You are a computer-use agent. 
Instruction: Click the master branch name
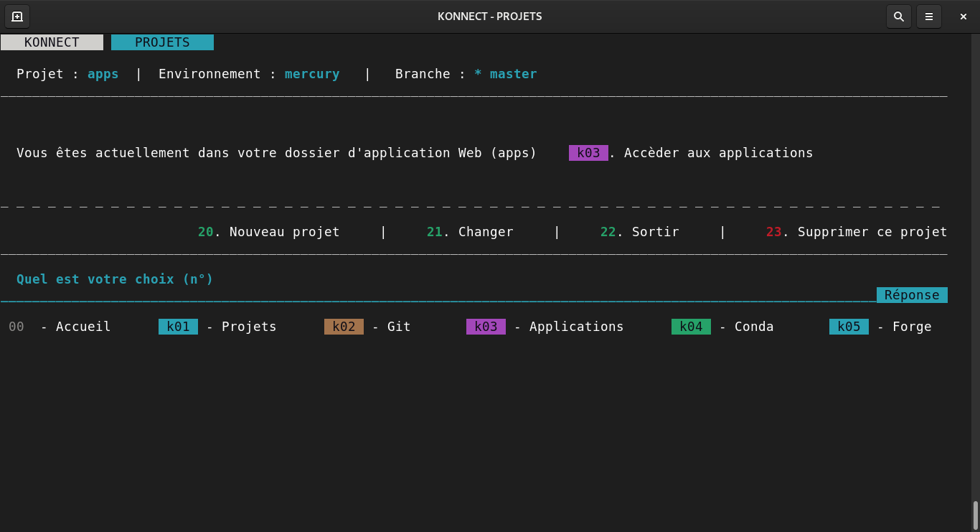click(x=513, y=74)
